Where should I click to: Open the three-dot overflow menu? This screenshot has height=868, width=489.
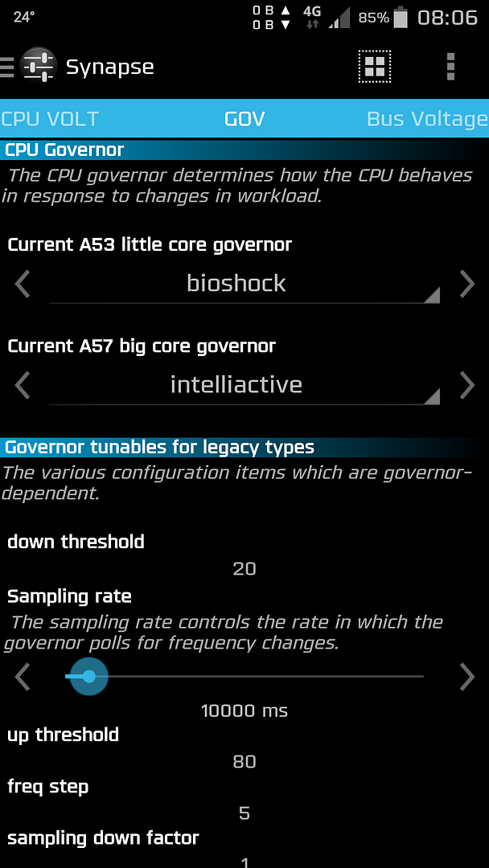tap(450, 67)
